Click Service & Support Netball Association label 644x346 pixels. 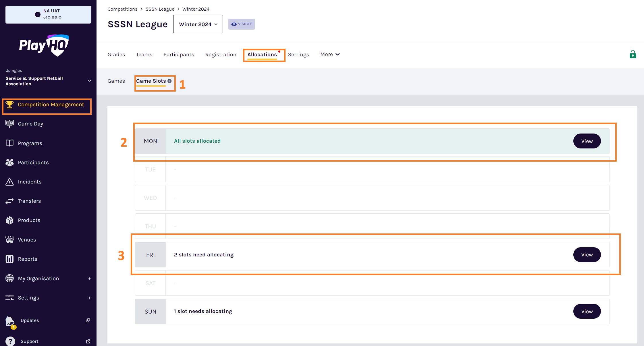coord(34,81)
